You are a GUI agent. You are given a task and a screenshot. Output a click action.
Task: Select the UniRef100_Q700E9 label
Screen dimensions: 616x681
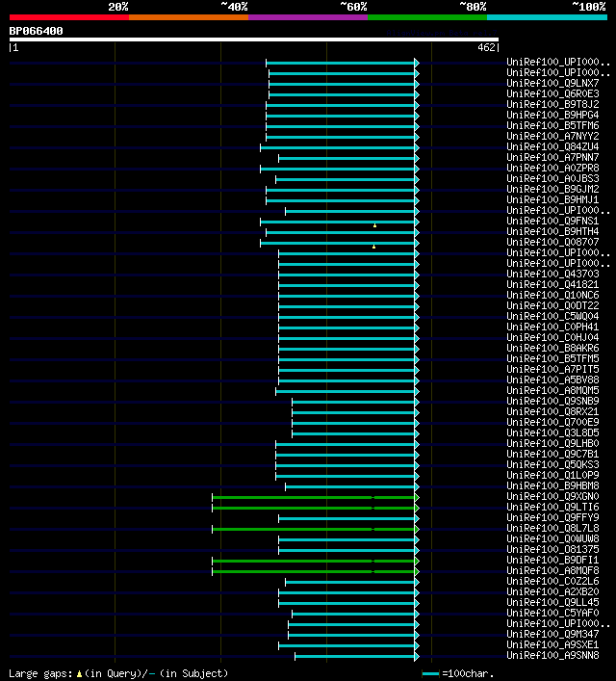[x=552, y=422]
